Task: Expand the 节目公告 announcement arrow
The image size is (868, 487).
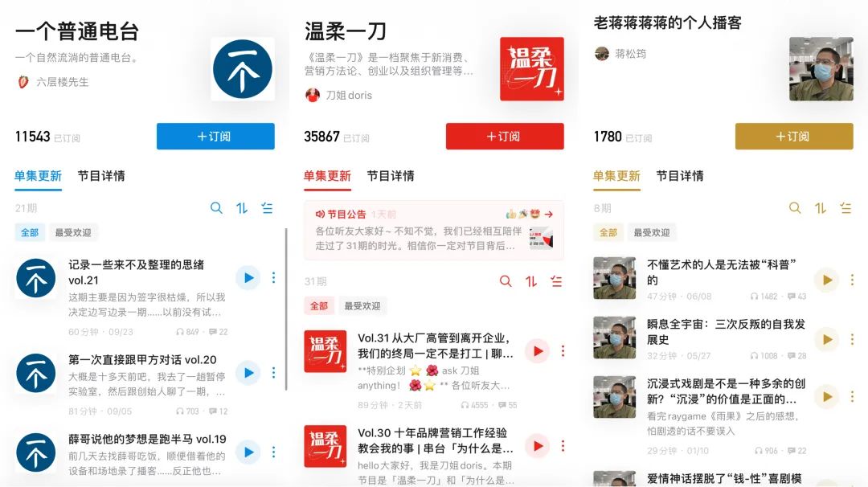Action: [549, 215]
